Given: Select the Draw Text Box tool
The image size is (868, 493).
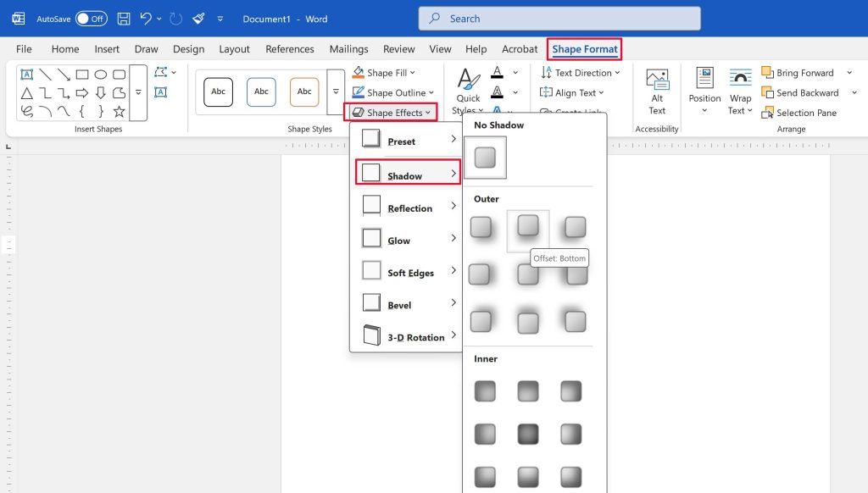Looking at the screenshot, I should (161, 92).
